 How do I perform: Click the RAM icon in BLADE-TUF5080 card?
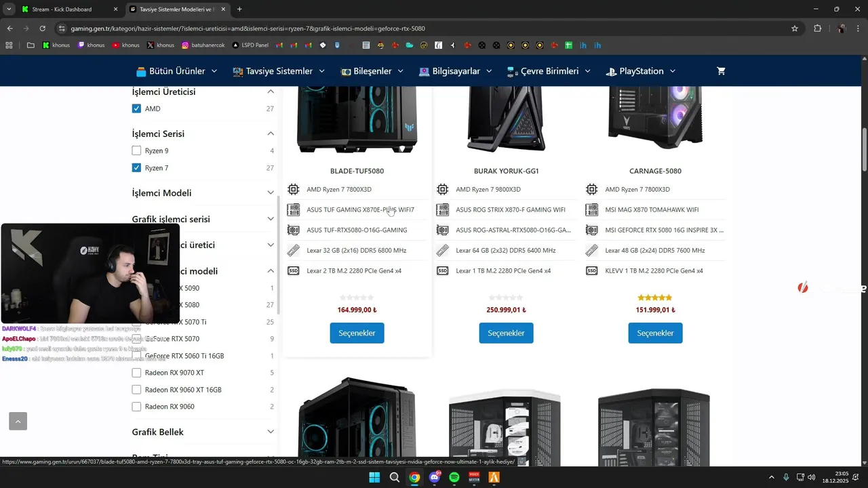[x=293, y=250]
